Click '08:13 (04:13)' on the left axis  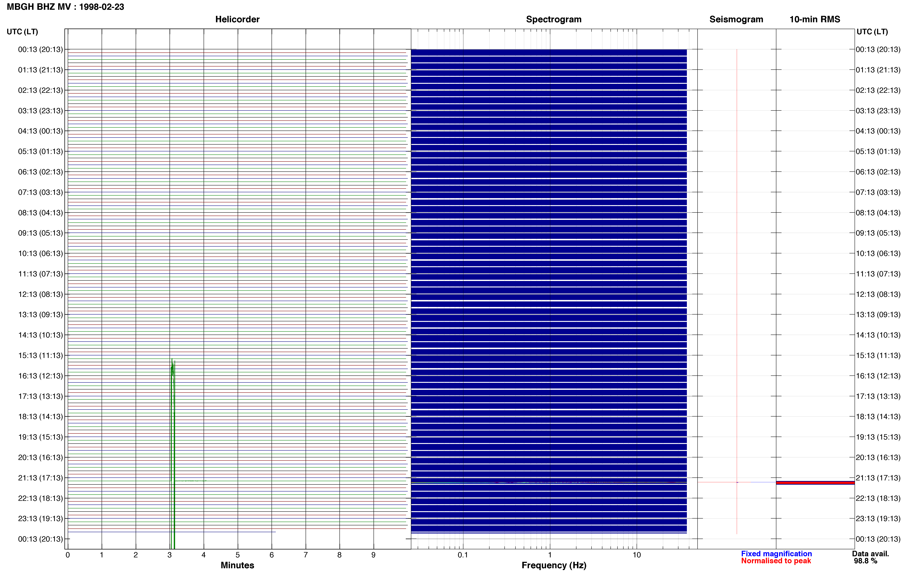(41, 212)
